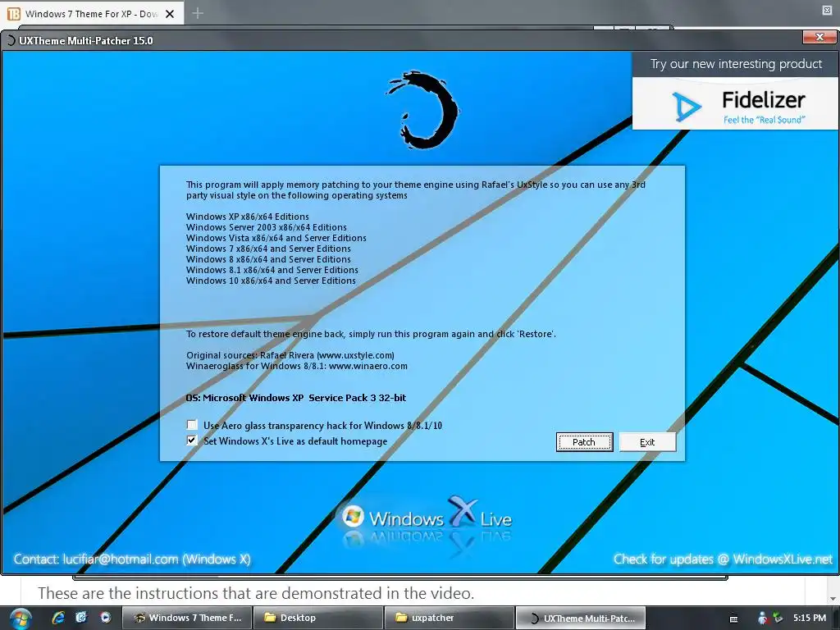Viewport: 840px width, 630px height.
Task: Click Contact lucifiar@hotmail.com text
Action: 132,559
